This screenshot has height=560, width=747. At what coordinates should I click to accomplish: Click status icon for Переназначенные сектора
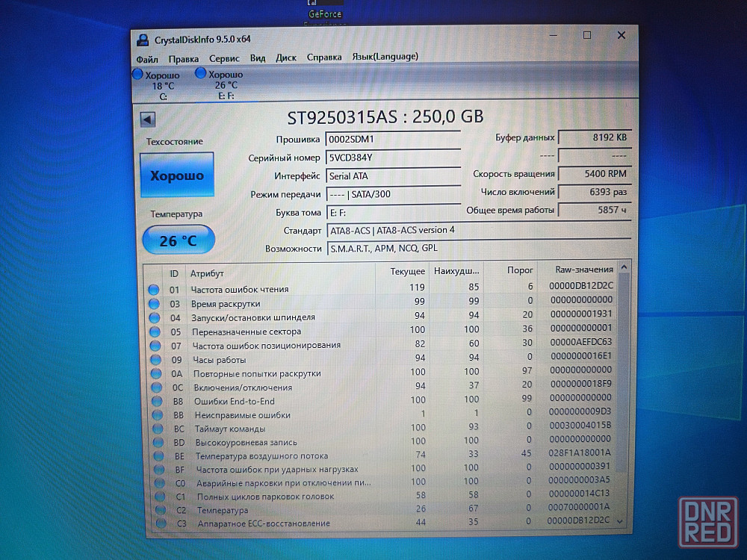[x=155, y=332]
